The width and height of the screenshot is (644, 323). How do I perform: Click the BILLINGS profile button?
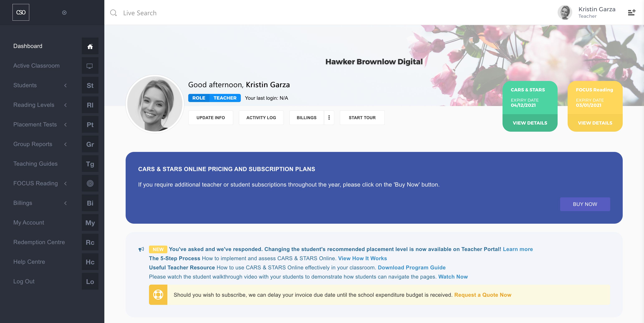pyautogui.click(x=307, y=117)
